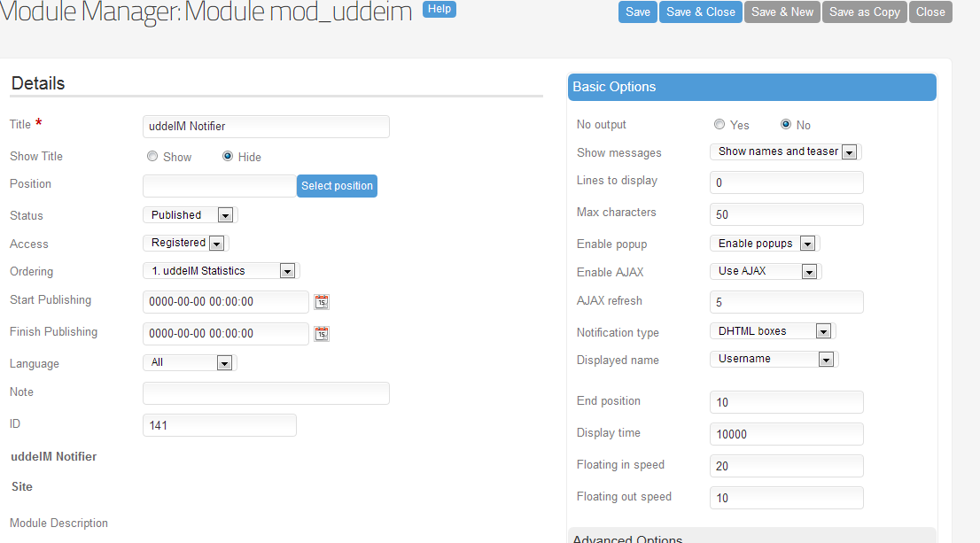Click the Finish Publishing date field

click(x=226, y=334)
